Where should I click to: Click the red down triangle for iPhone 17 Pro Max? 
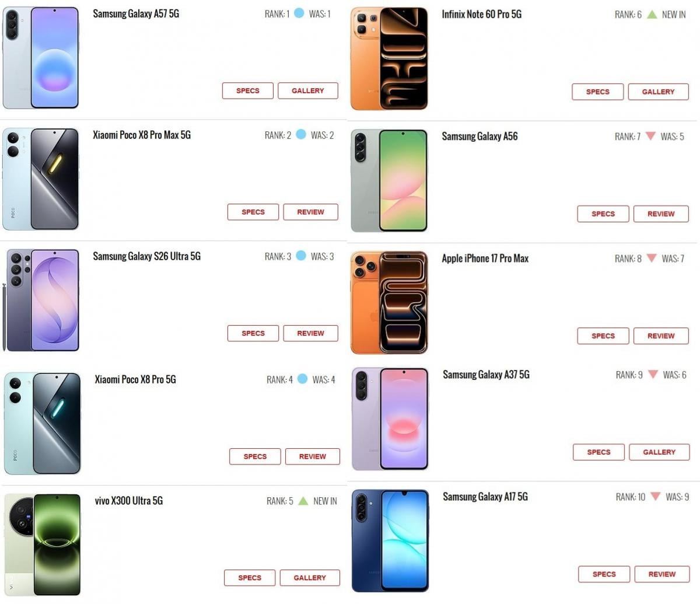[652, 259]
